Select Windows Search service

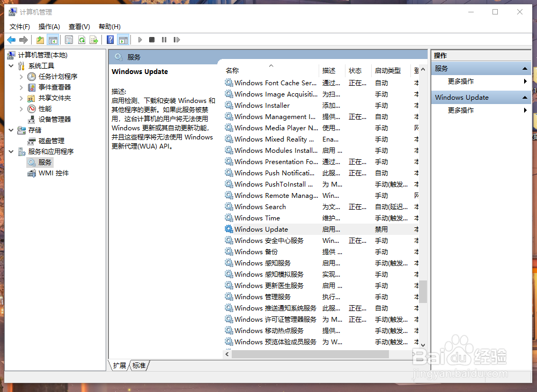[x=321, y=207]
